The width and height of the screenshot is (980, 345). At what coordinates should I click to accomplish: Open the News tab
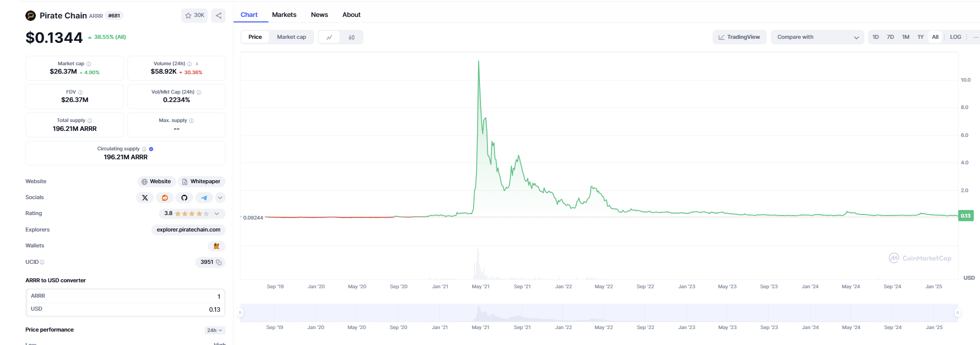pyautogui.click(x=320, y=15)
